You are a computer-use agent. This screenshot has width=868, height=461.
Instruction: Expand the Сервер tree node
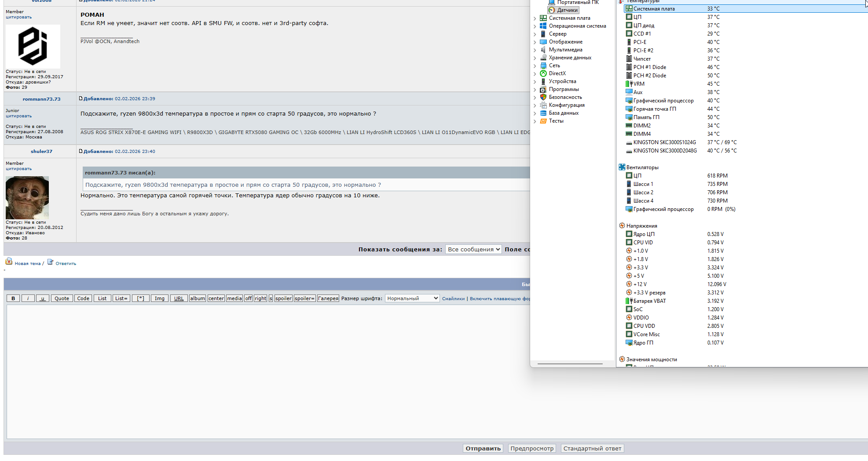535,34
